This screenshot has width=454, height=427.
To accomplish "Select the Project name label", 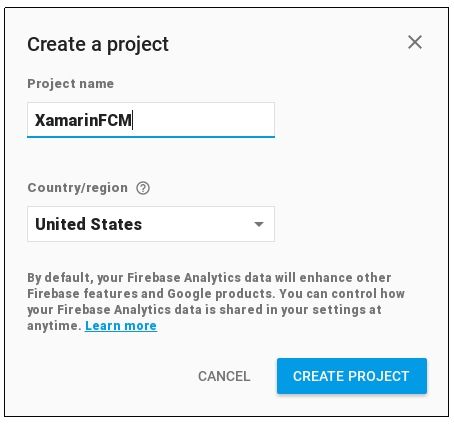I will (71, 84).
